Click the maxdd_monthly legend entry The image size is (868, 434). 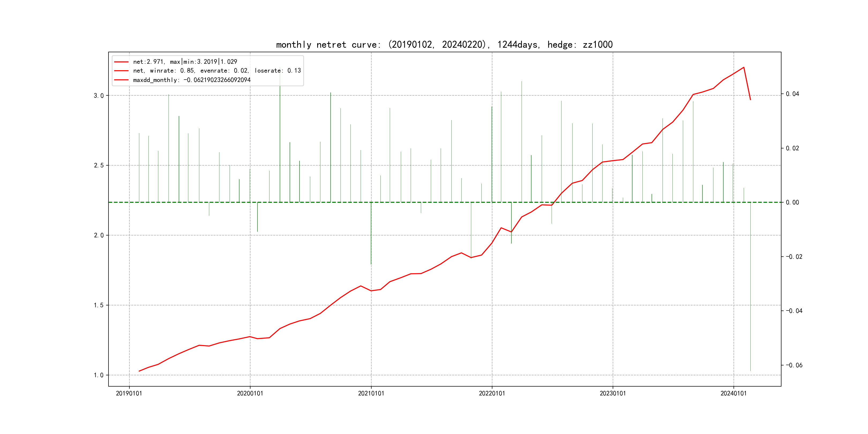192,80
